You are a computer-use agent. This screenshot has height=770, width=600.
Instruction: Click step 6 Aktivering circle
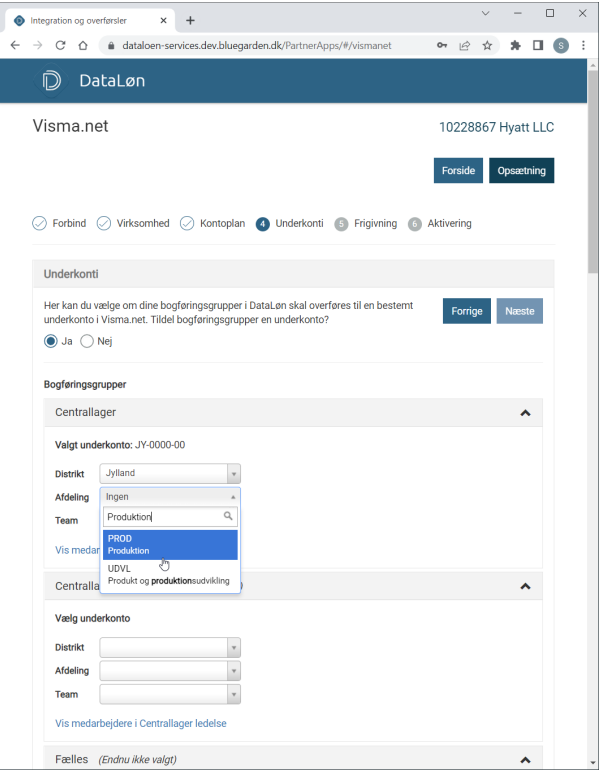[415, 224]
